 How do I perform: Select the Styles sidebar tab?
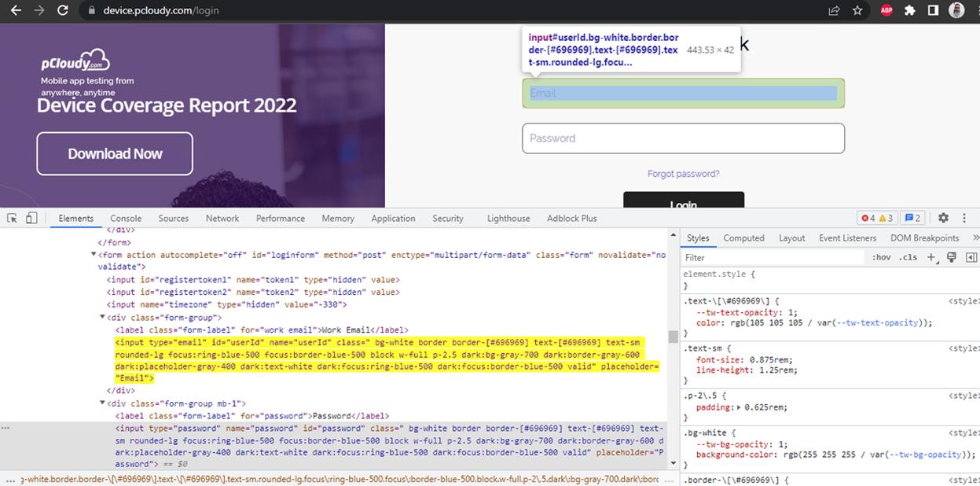[x=698, y=237]
